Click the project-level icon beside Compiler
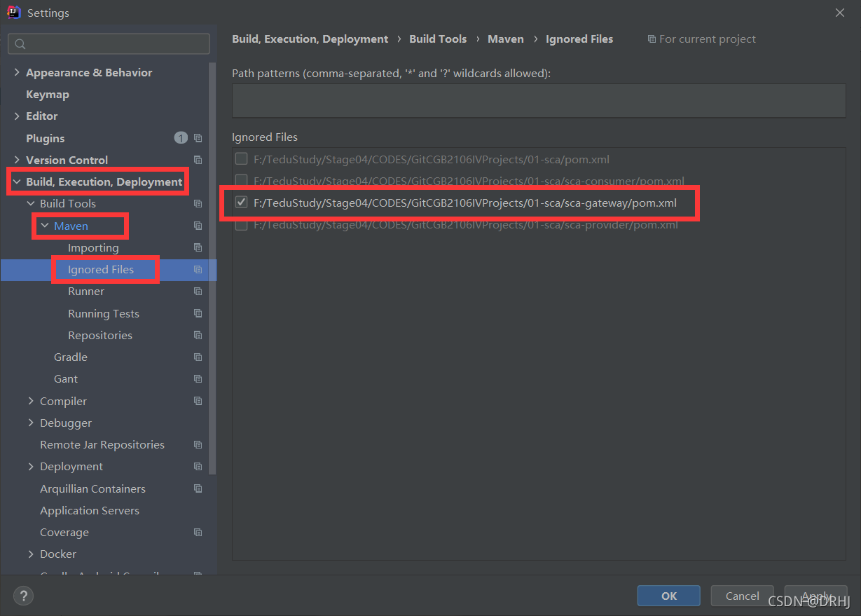Viewport: 861px width, 616px height. click(x=198, y=401)
